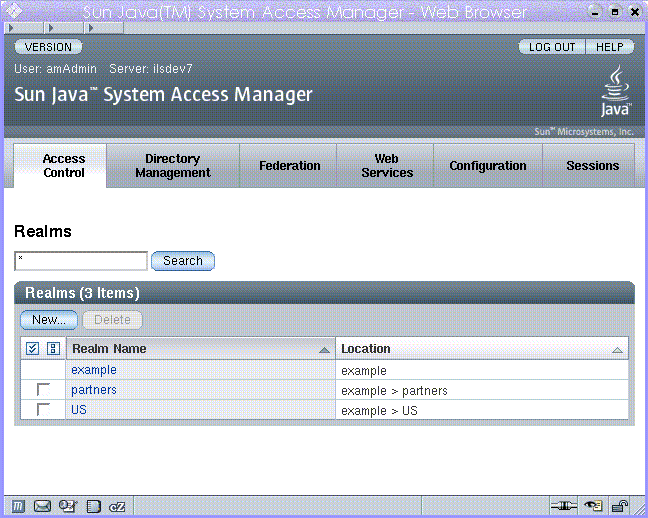
Task: Maximize the browser window
Action: tap(615, 12)
